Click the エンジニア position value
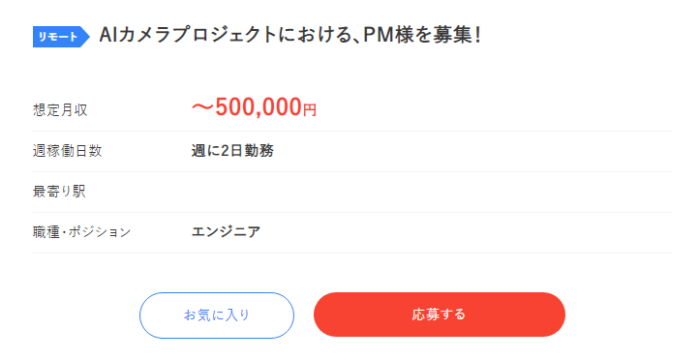Viewport: 700px width, 360px height. pos(226,232)
